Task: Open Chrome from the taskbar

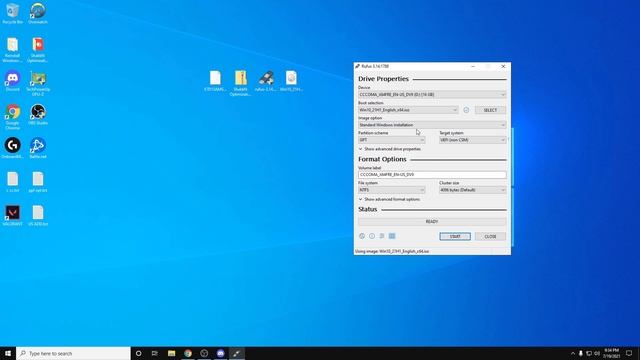Action: point(188,353)
